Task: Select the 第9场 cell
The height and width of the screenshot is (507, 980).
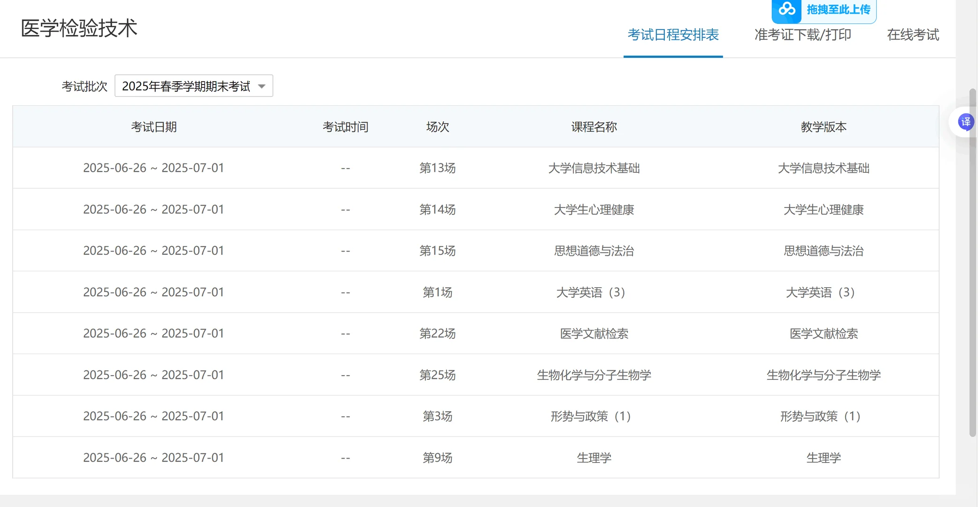Action: (x=437, y=458)
